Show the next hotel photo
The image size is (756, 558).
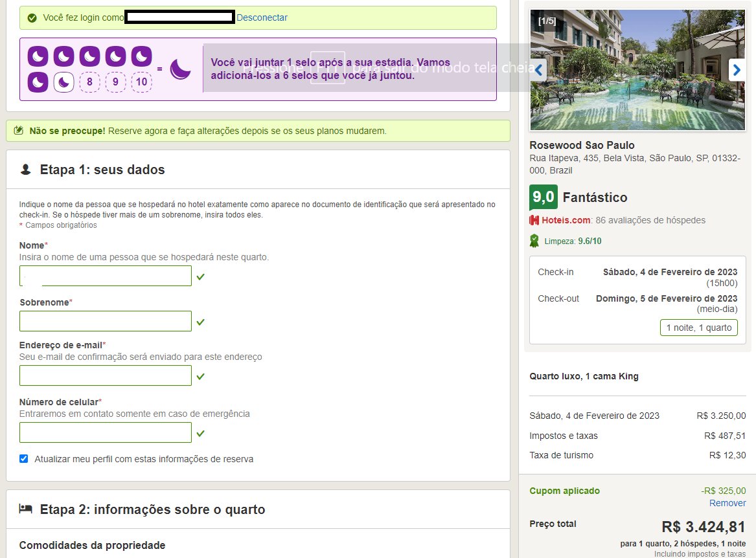click(x=736, y=70)
